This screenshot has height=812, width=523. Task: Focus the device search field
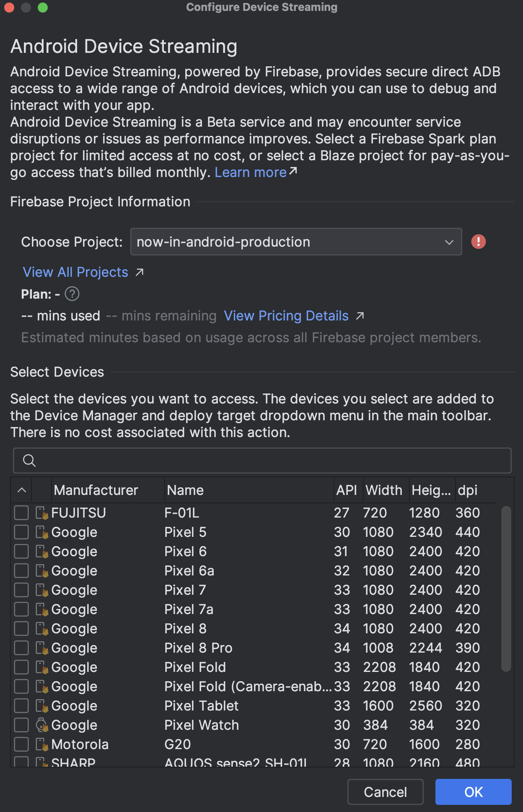tap(268, 461)
